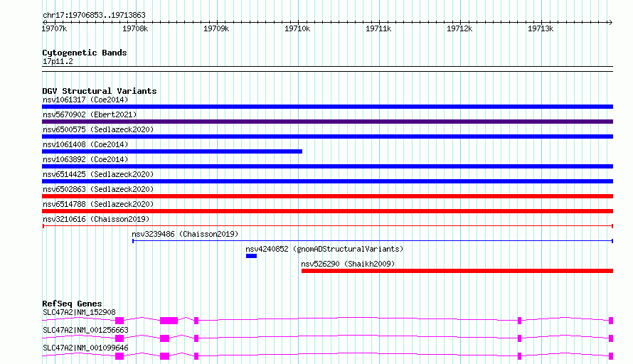Click the nsv1061408 (Coe2014) label
The width and height of the screenshot is (633, 364).
(x=85, y=144)
